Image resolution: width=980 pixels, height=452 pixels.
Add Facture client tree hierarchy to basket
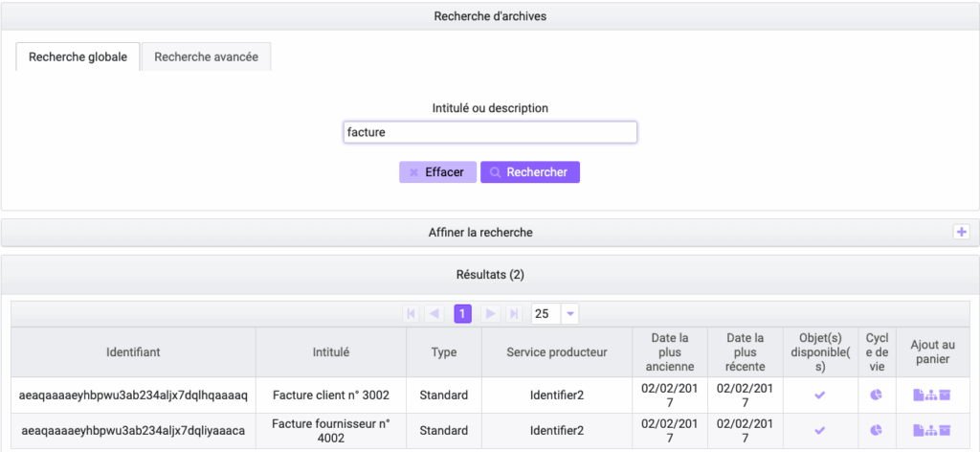931,395
